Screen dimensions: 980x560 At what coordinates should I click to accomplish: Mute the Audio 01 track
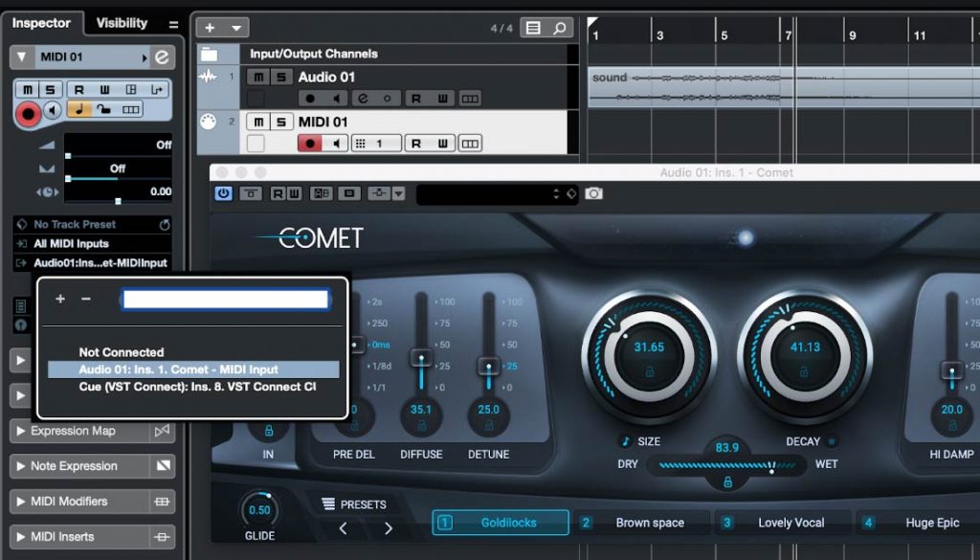tap(258, 77)
